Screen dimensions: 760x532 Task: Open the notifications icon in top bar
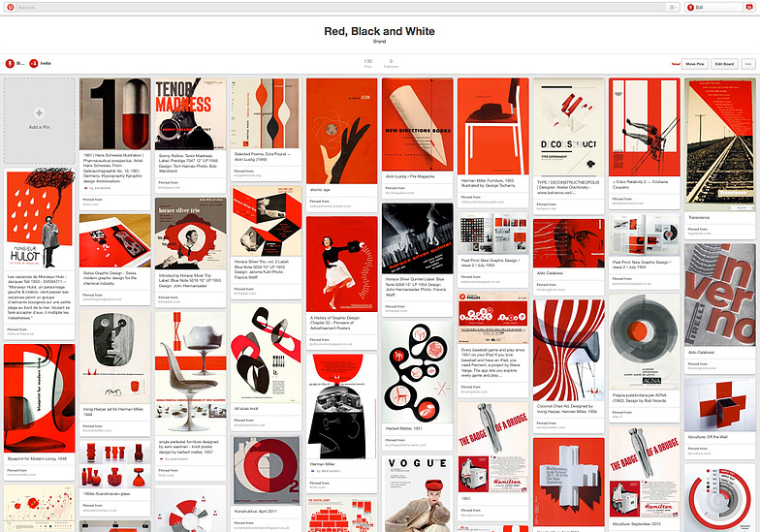[749, 8]
